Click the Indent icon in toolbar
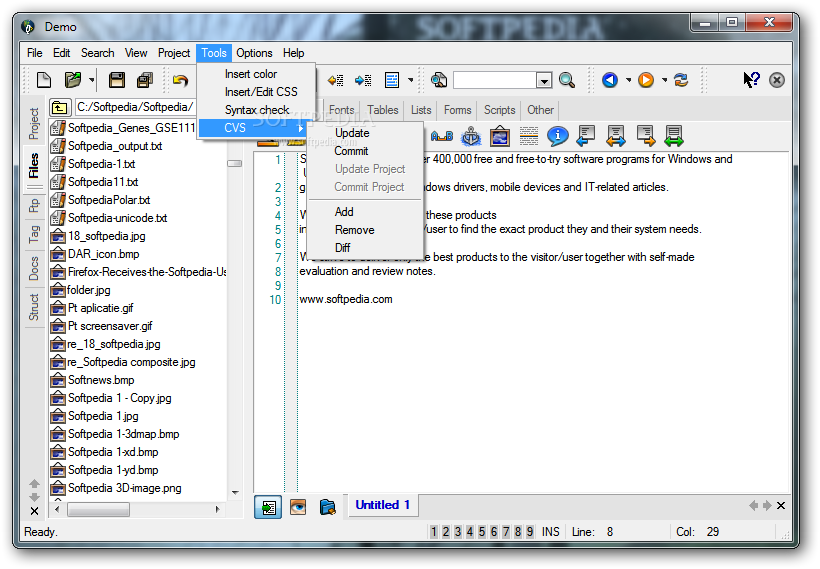This screenshot has height=569, width=820. click(363, 80)
